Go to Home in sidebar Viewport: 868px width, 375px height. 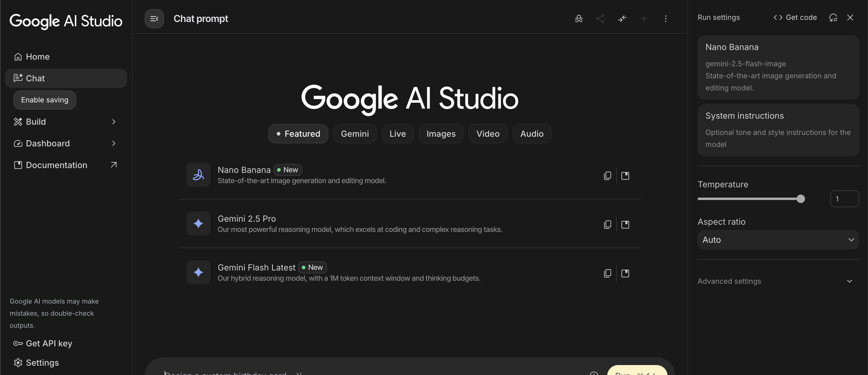(x=37, y=57)
